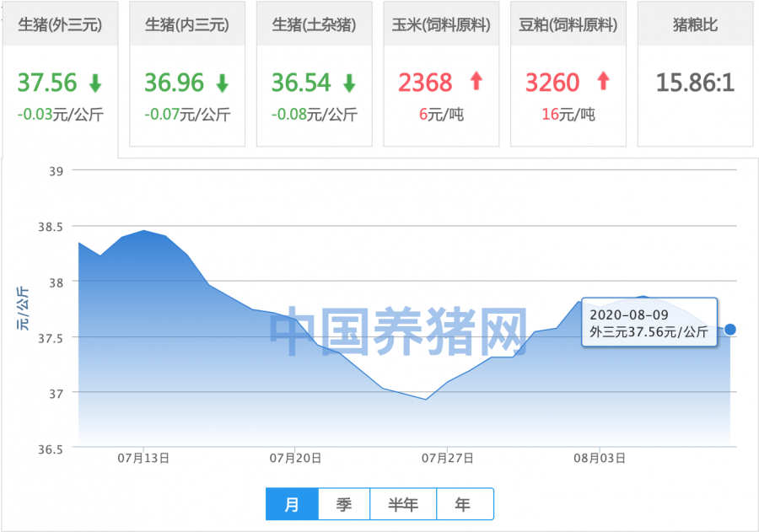Image resolution: width=759 pixels, height=532 pixels.
Task: Select the 年 yearly range
Action: (x=465, y=503)
